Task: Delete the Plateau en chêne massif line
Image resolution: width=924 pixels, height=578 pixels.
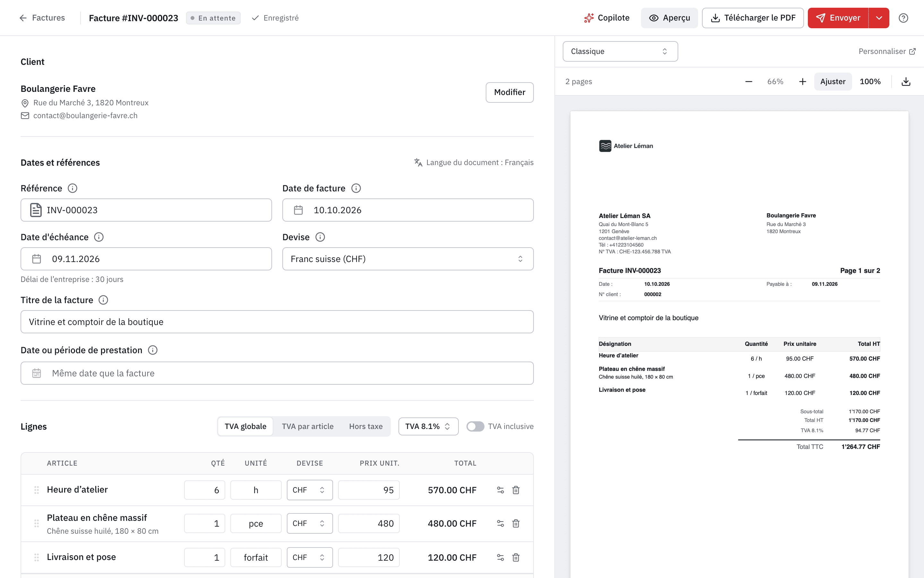Action: click(516, 523)
